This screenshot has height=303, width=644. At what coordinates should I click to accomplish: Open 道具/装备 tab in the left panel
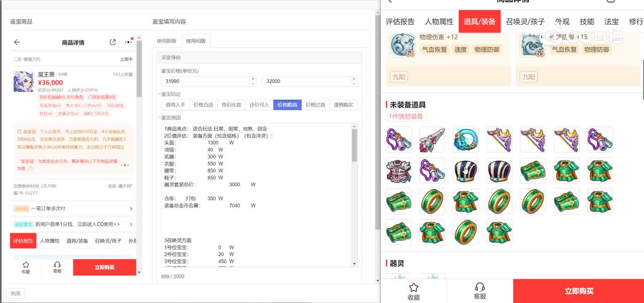(77, 241)
